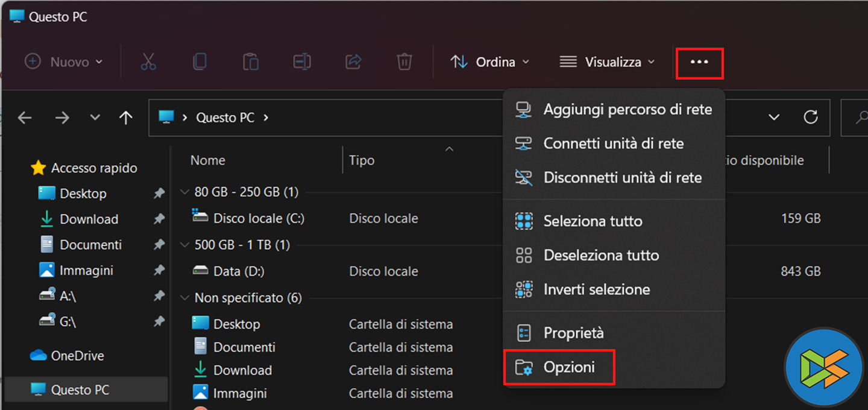Click the Cut scissors icon
The width and height of the screenshot is (868, 410).
coord(148,61)
